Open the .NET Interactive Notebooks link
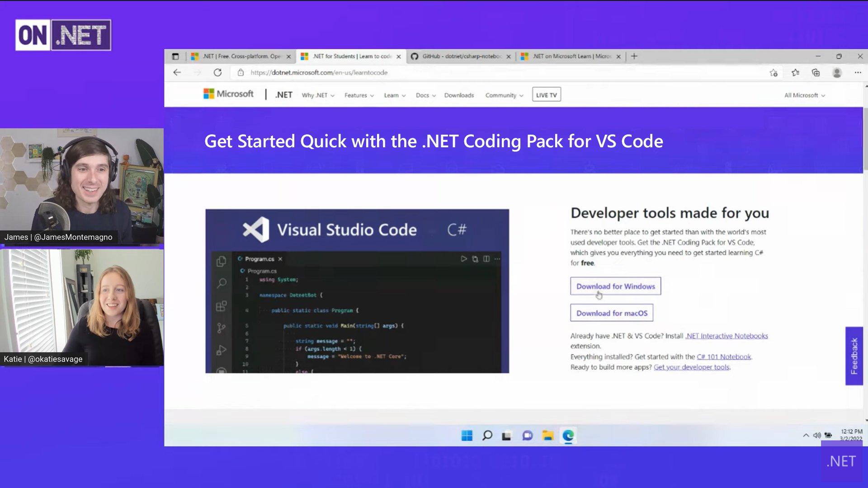 click(x=727, y=336)
